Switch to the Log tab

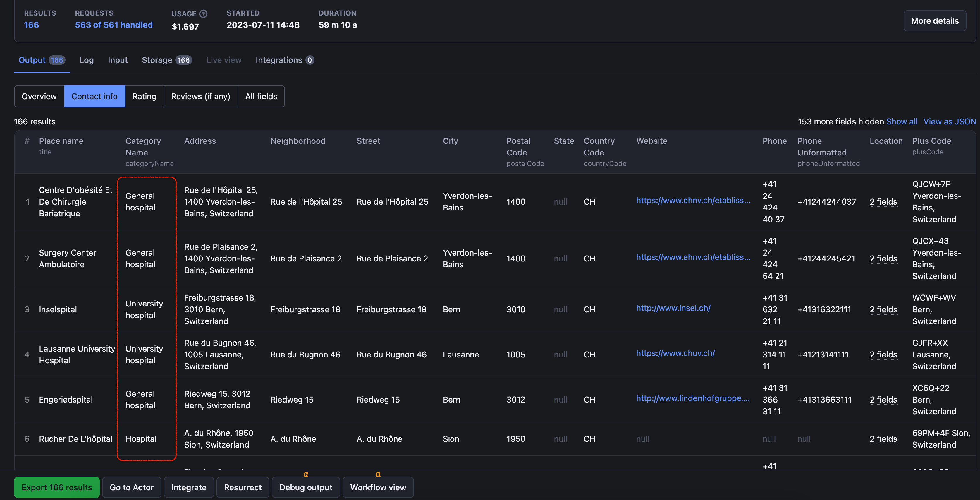click(x=86, y=60)
